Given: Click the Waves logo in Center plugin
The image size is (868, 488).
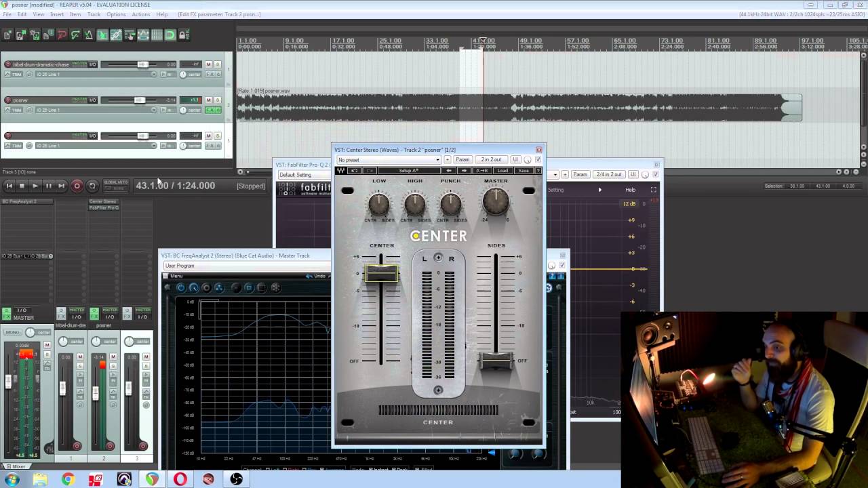Looking at the screenshot, I should (x=340, y=171).
